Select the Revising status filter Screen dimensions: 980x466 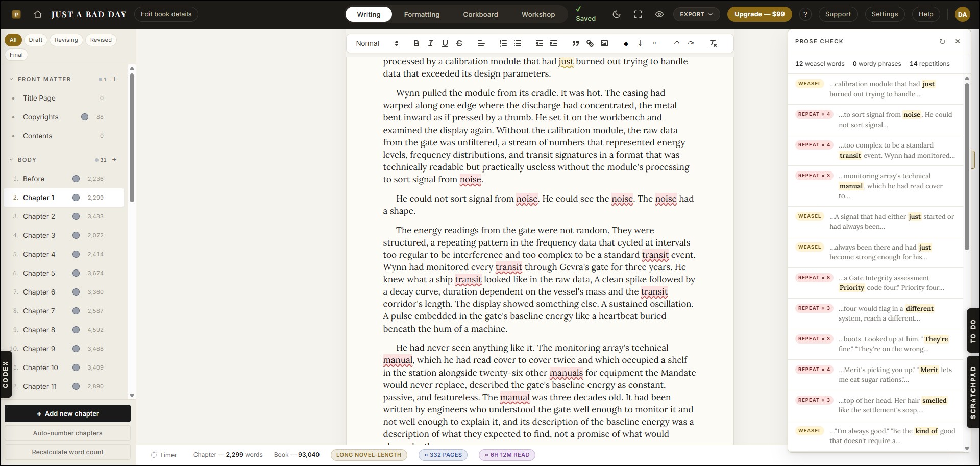point(66,40)
